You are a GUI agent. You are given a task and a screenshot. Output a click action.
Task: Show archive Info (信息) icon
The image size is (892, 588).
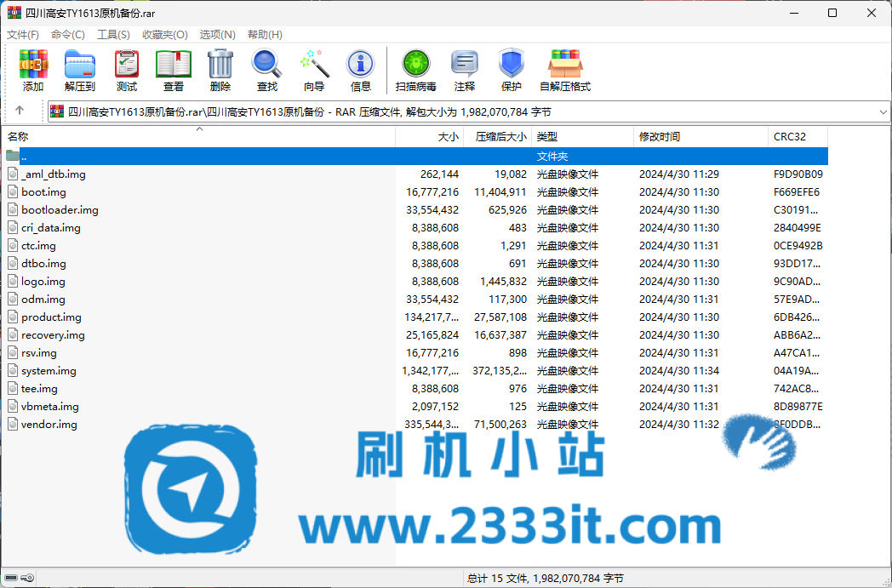(x=361, y=70)
